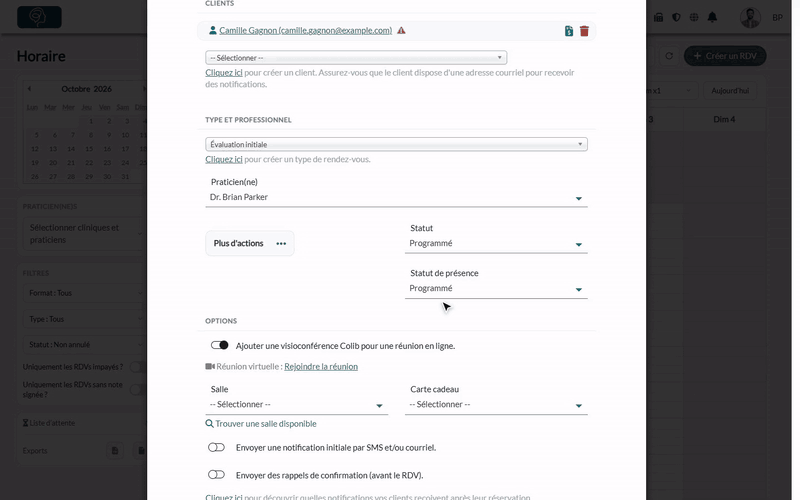Open the Carte cadeau dropdown
The height and width of the screenshot is (500, 800).
496,405
